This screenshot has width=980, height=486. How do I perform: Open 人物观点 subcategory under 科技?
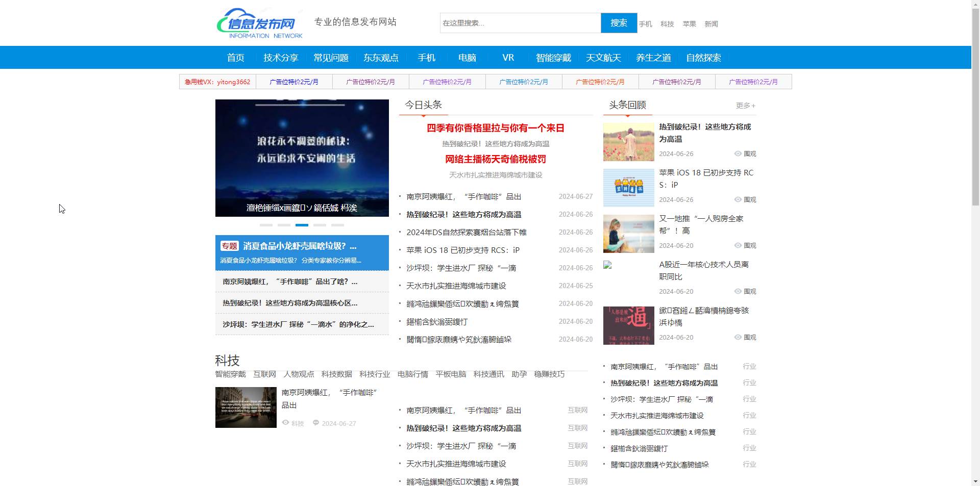click(x=299, y=374)
